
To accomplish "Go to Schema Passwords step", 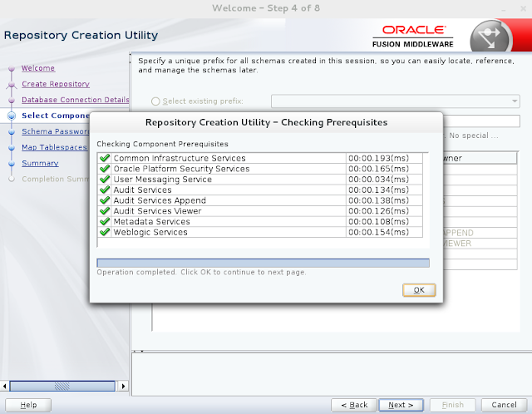I will tap(56, 131).
